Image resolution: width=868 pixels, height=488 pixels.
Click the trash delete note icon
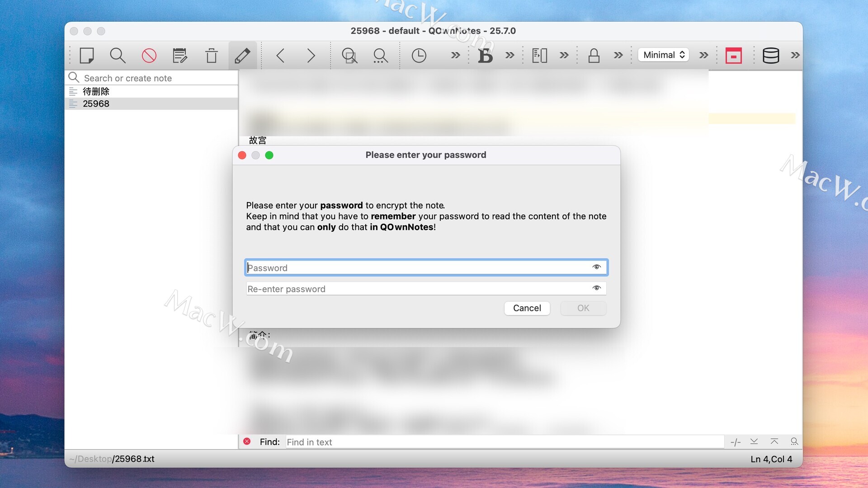(x=211, y=56)
